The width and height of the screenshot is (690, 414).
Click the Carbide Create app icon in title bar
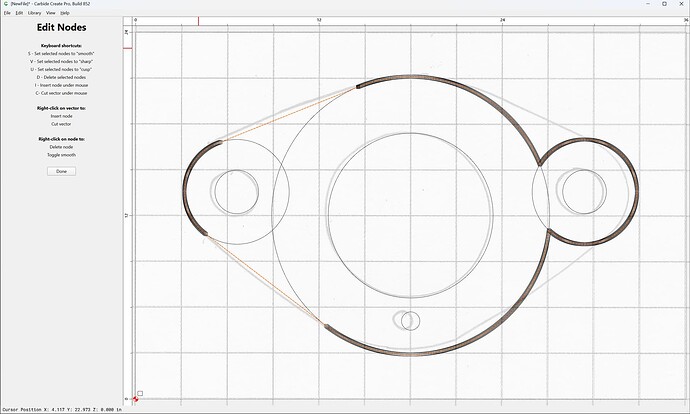click(6, 4)
